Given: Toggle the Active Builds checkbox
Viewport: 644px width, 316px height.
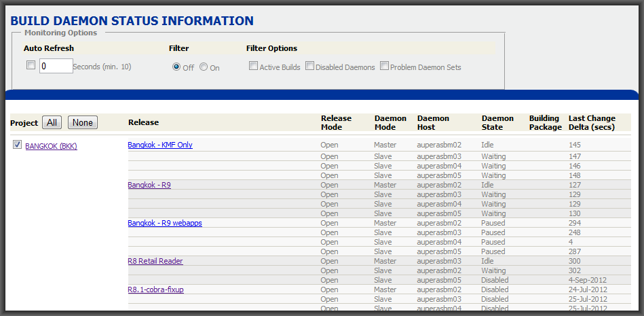Looking at the screenshot, I should coord(253,67).
